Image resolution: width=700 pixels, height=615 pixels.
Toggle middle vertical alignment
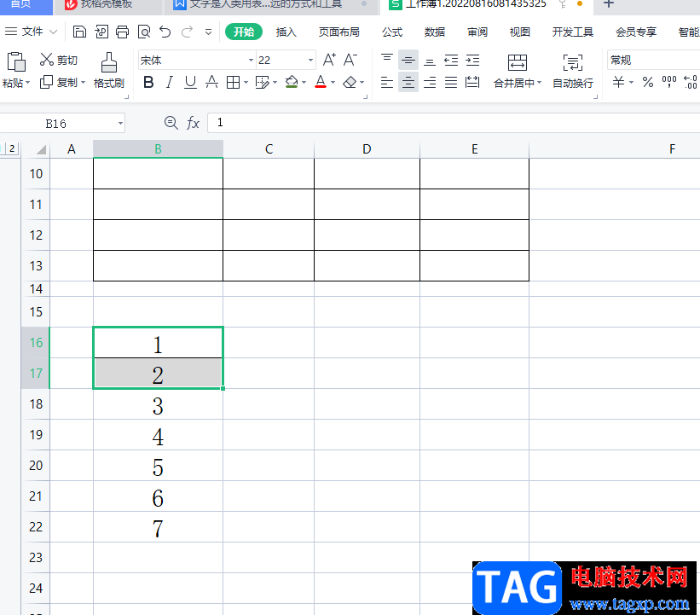coord(408,60)
